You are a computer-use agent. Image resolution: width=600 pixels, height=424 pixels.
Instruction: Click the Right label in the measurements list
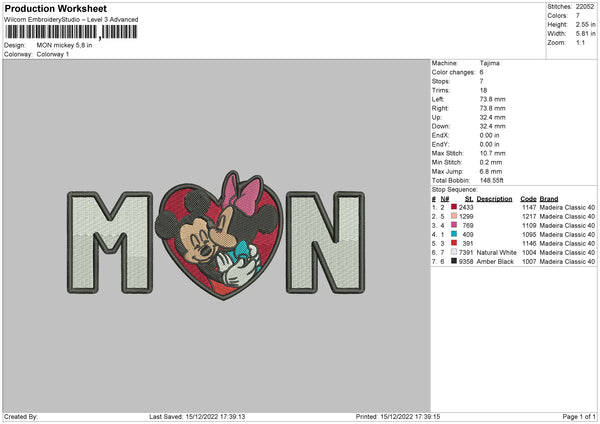click(440, 108)
